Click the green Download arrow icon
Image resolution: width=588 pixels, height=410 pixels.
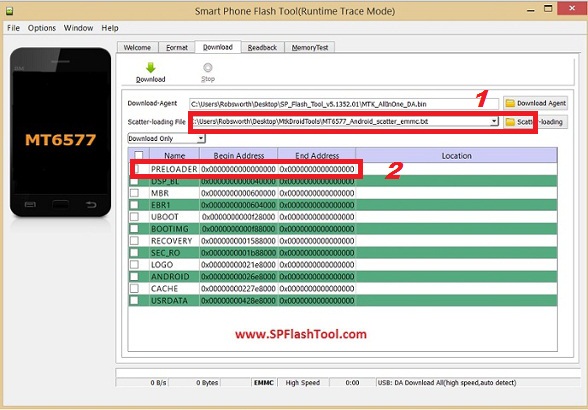(150, 68)
